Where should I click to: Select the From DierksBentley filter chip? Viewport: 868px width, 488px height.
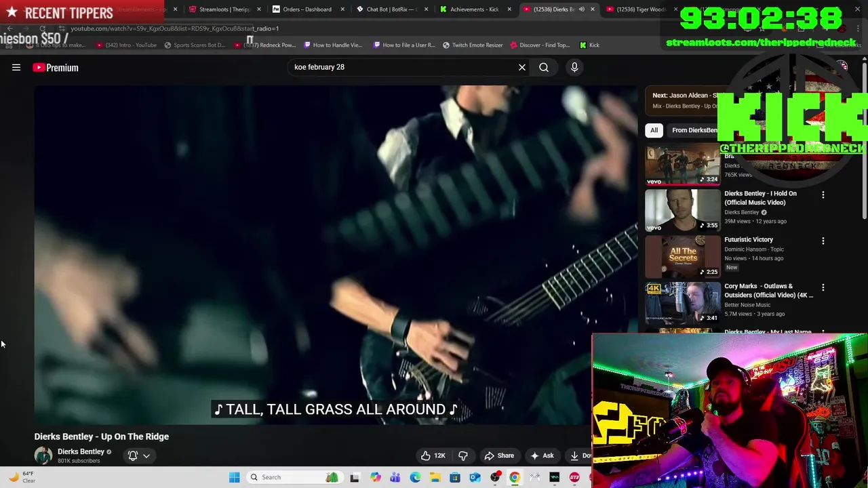692,130
